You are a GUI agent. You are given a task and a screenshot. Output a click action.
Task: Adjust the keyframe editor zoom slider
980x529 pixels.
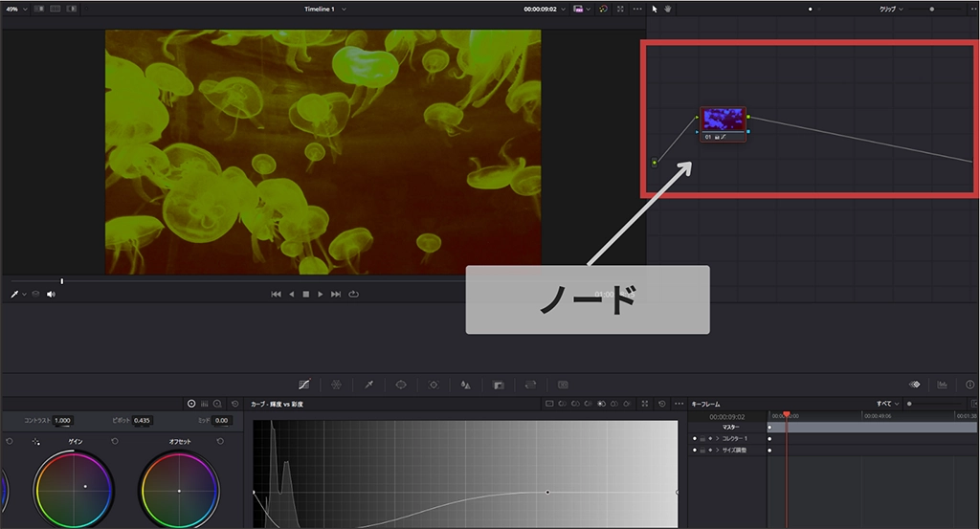coord(909,404)
